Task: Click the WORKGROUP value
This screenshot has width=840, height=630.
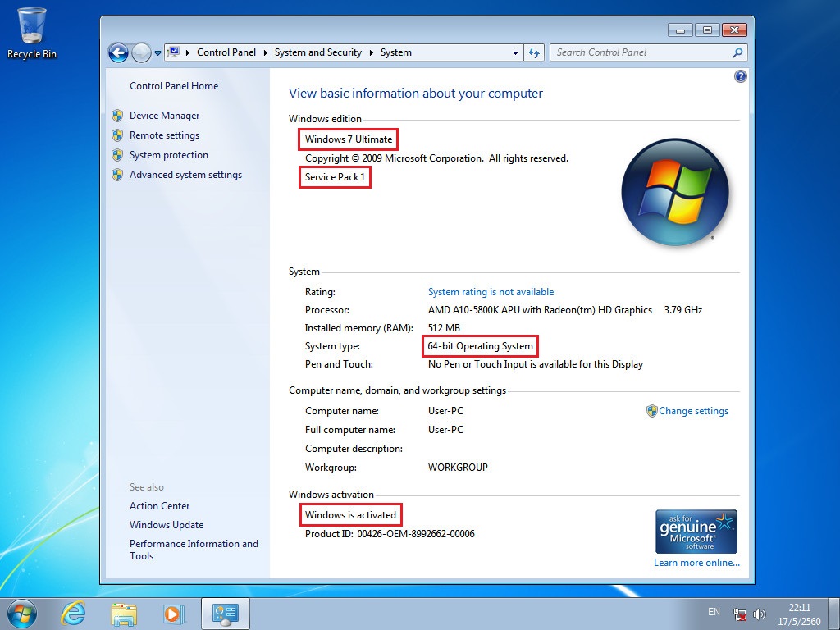Action: tap(458, 467)
